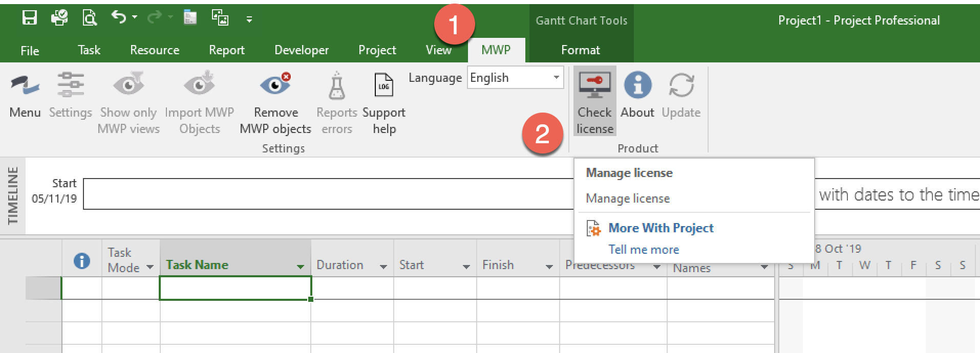
Task: Open the Task Mode column dropdown arrow
Action: tap(150, 267)
